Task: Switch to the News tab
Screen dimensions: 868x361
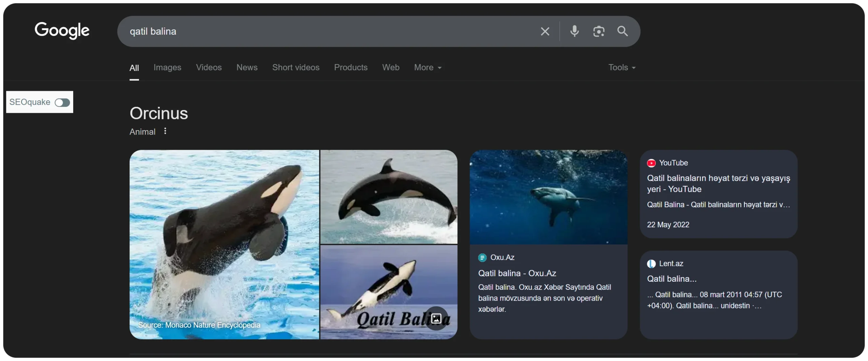Action: (x=247, y=67)
